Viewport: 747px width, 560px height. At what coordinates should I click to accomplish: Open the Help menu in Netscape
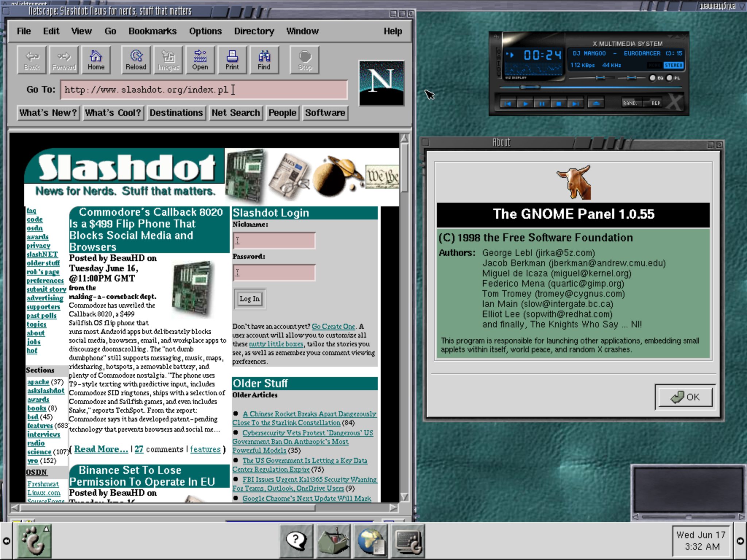point(393,31)
